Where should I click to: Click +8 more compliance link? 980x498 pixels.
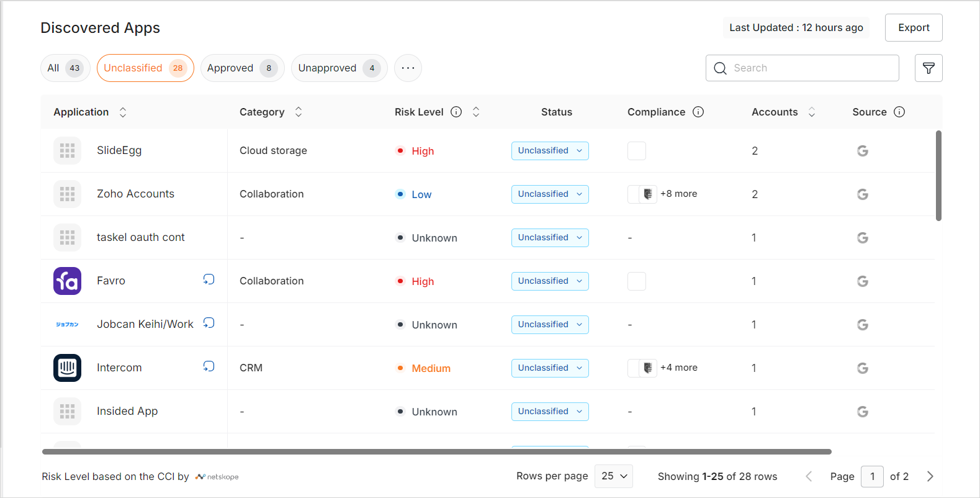[x=678, y=194]
